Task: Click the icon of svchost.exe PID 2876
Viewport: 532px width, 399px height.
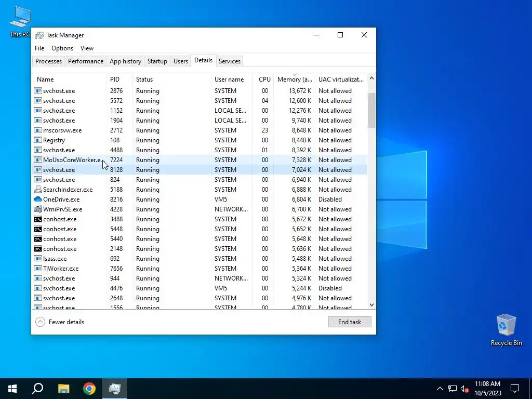Action: (x=37, y=91)
